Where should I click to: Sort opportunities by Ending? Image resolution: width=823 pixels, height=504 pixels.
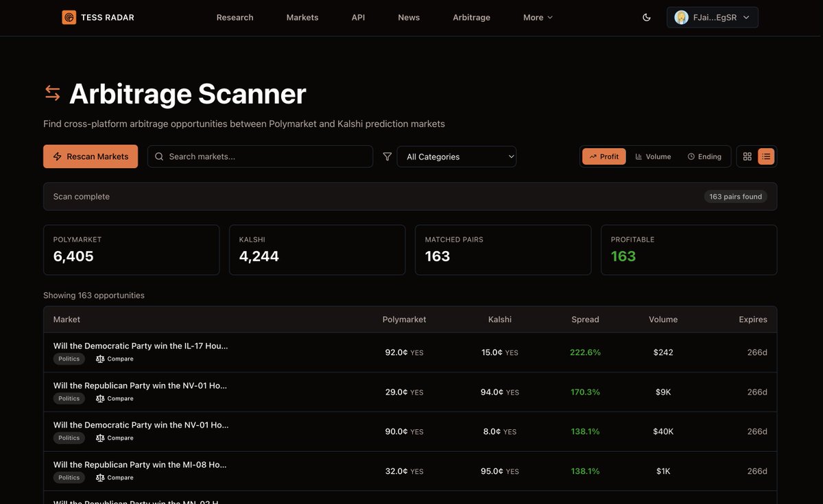tap(704, 156)
